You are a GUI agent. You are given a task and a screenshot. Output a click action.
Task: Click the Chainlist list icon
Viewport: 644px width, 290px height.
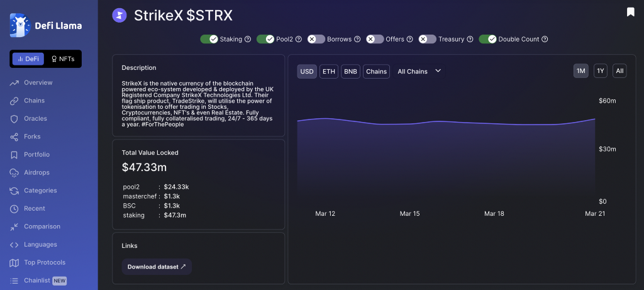click(14, 281)
